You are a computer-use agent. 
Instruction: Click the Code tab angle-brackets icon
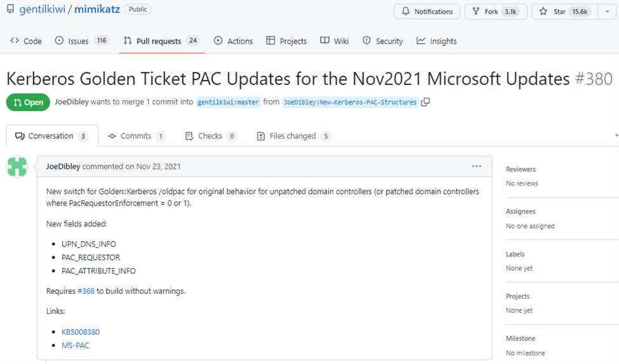15,40
